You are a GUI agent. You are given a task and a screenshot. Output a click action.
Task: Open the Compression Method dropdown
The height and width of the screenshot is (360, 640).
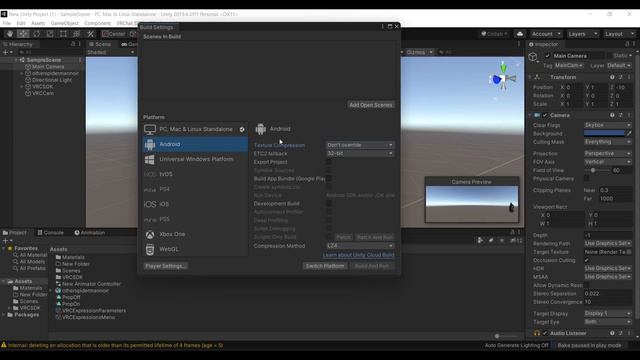coord(360,246)
